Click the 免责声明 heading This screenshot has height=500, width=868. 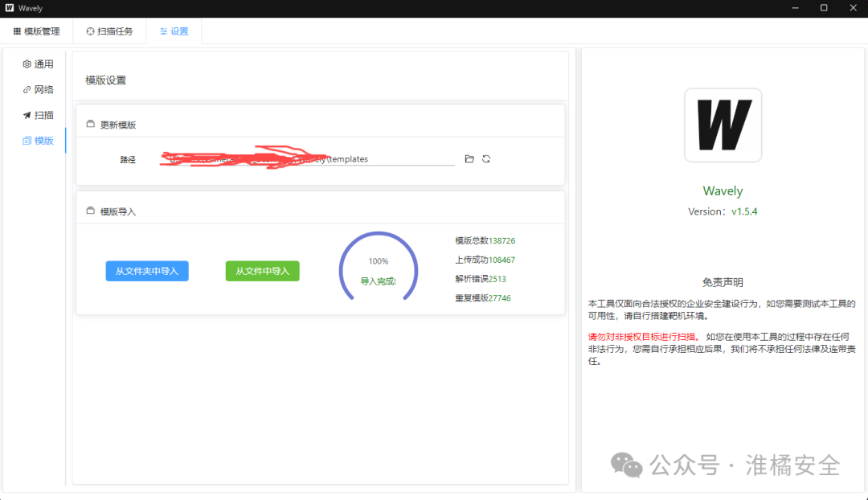click(723, 282)
